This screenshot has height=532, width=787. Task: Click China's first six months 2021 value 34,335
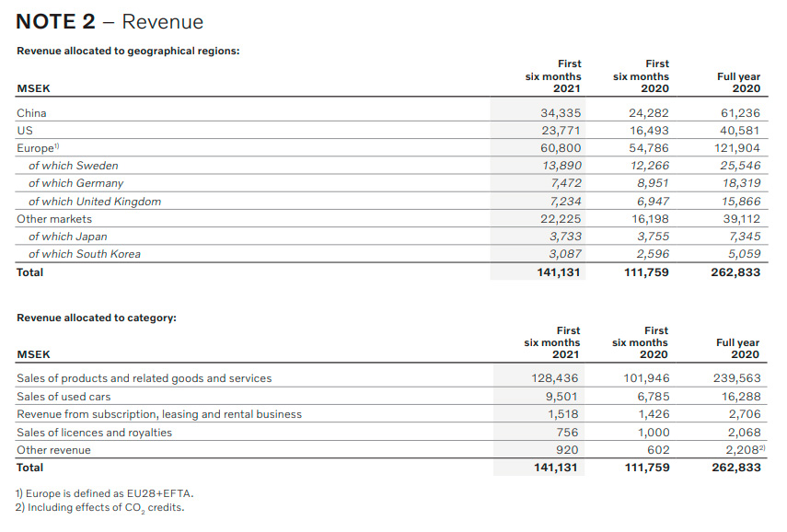[x=560, y=113]
